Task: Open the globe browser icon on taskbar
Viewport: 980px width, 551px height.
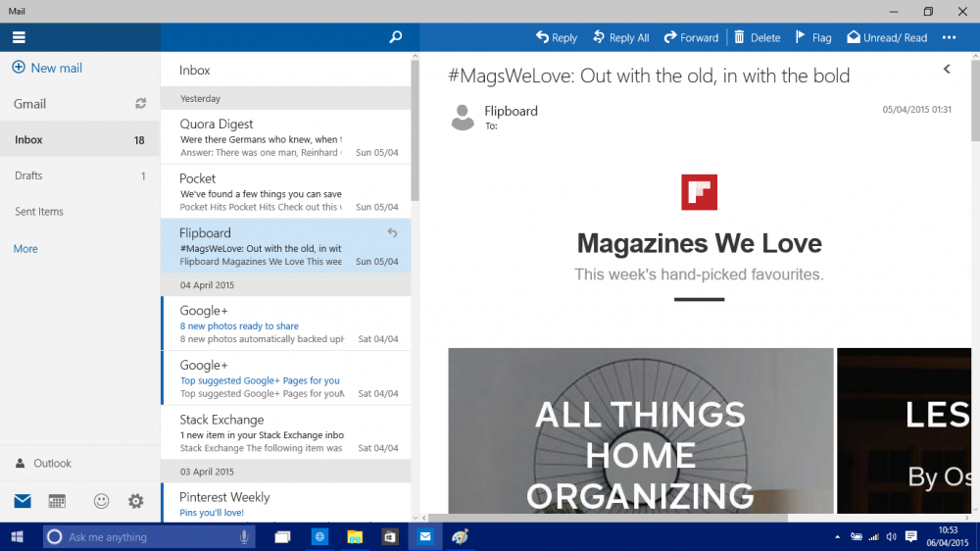Action: click(319, 536)
